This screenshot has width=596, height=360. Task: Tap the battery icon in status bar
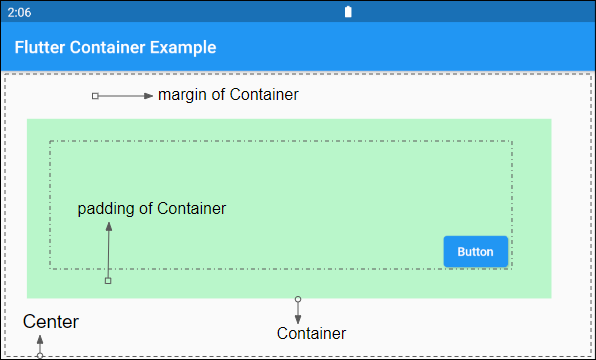[x=348, y=12]
